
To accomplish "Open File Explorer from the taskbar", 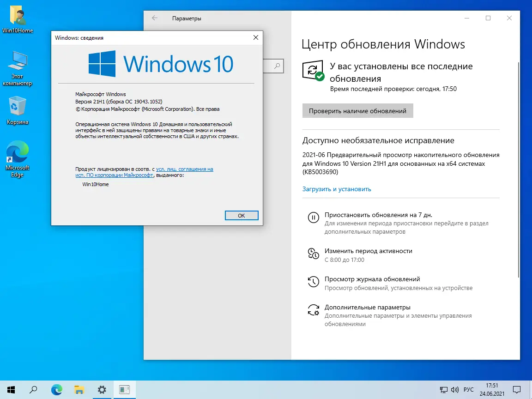I will [x=79, y=389].
